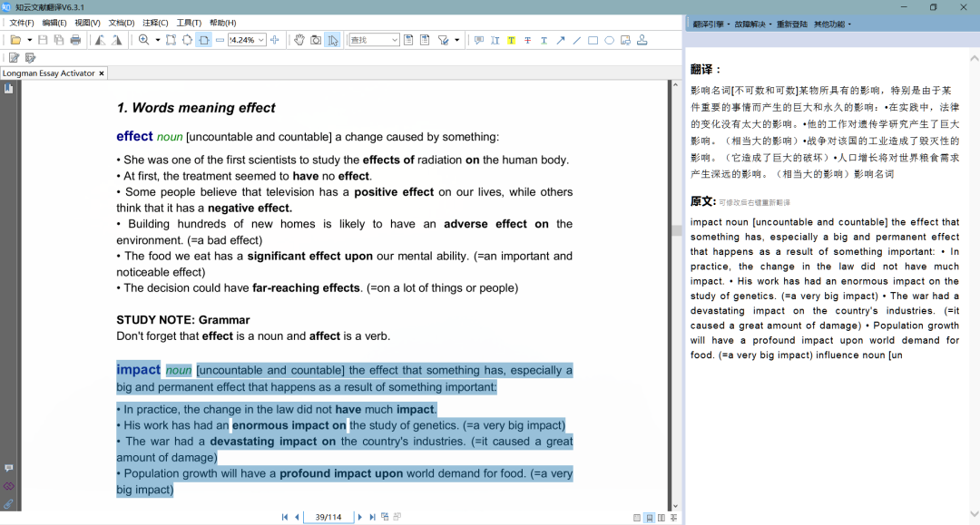Open the zoom percentage dropdown
This screenshot has height=525, width=980.
pyautogui.click(x=261, y=40)
